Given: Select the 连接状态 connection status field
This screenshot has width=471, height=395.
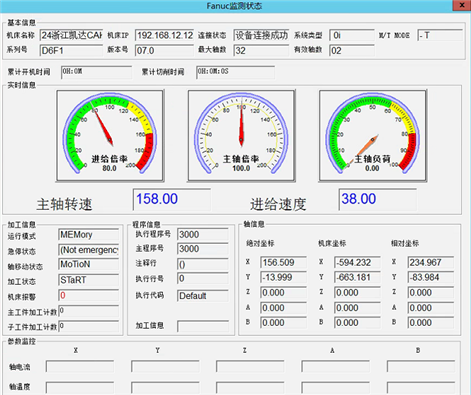Looking at the screenshot, I should pos(261,35).
